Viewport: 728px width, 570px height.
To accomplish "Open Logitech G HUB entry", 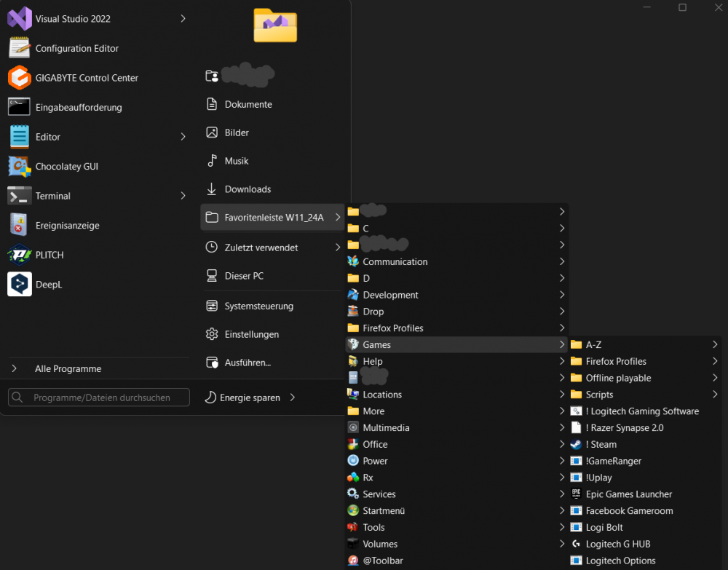I will click(x=622, y=544).
